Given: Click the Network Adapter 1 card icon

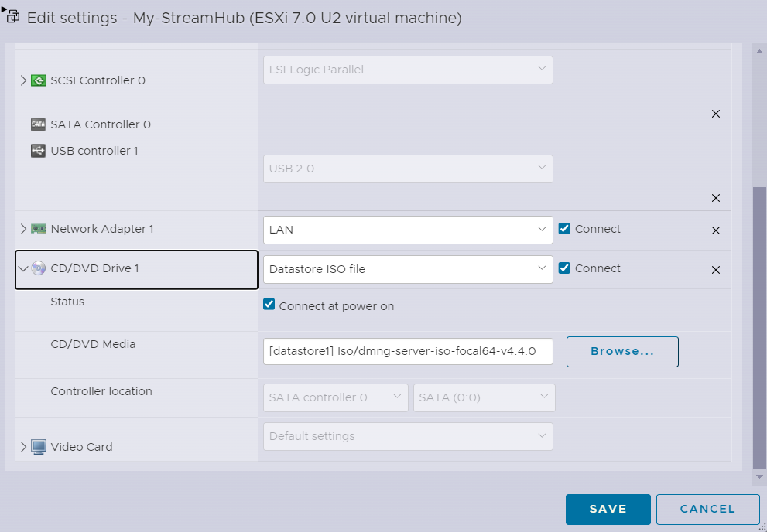Looking at the screenshot, I should (x=38, y=229).
